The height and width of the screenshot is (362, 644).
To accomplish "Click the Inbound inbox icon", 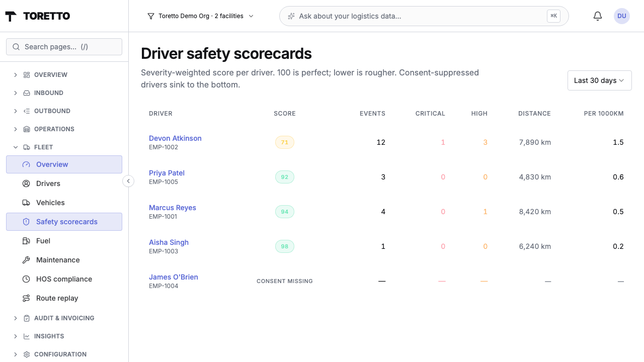I will (x=27, y=93).
